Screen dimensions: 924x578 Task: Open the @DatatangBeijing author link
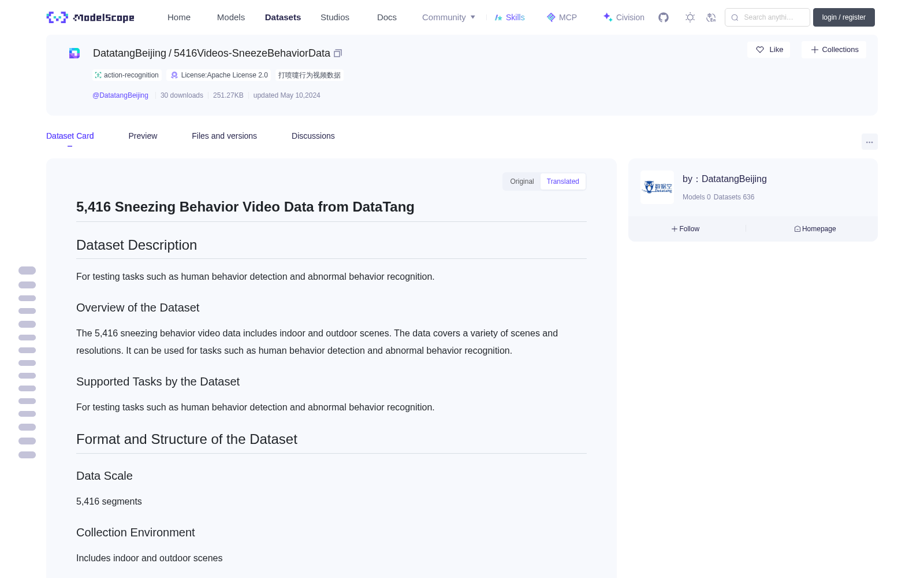pyautogui.click(x=120, y=95)
